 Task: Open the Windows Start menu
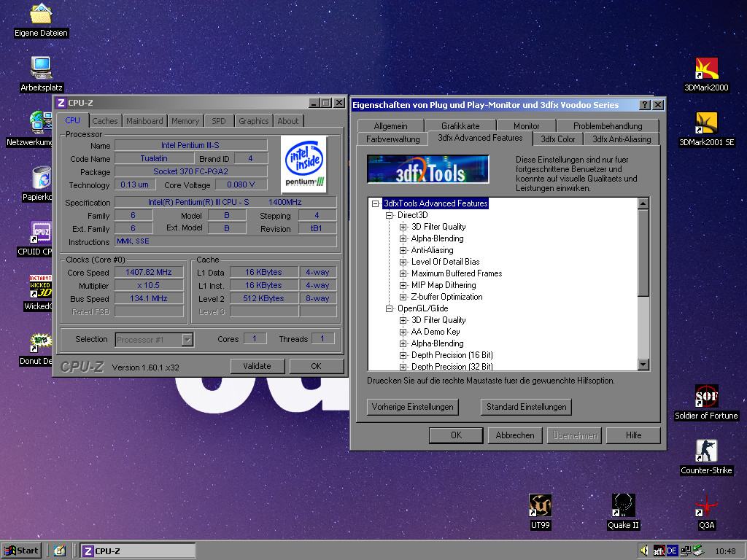21,551
